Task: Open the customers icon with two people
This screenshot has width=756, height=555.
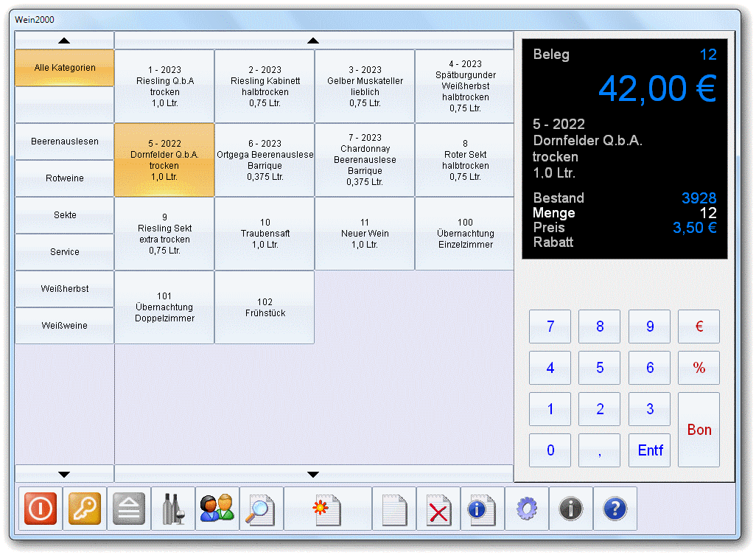Action: pyautogui.click(x=217, y=509)
